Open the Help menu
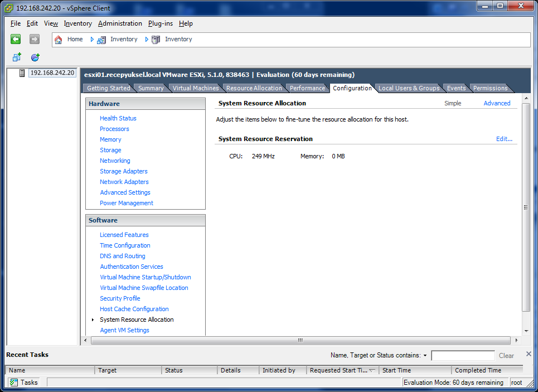This screenshot has width=538, height=392. [186, 23]
